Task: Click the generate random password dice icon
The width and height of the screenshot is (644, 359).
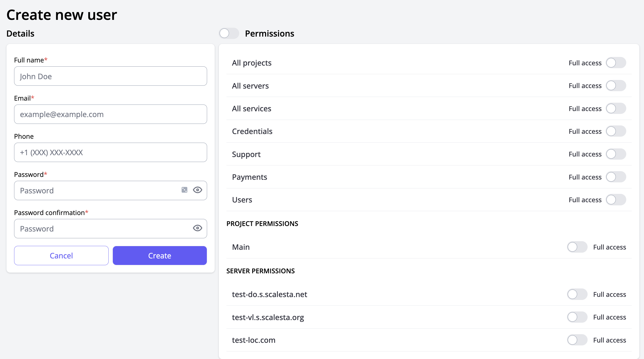Action: point(184,190)
